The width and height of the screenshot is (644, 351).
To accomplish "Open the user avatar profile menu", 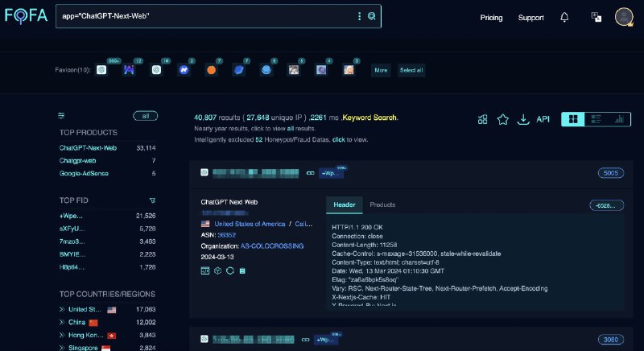I will click(x=624, y=17).
